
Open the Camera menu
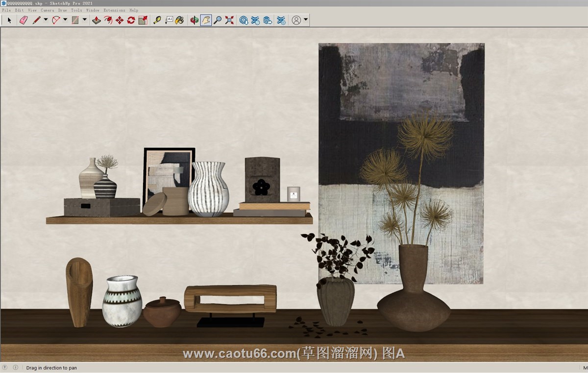[47, 10]
